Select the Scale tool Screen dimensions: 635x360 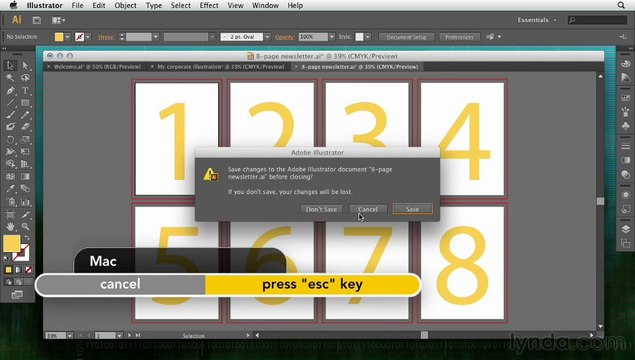click(25, 140)
